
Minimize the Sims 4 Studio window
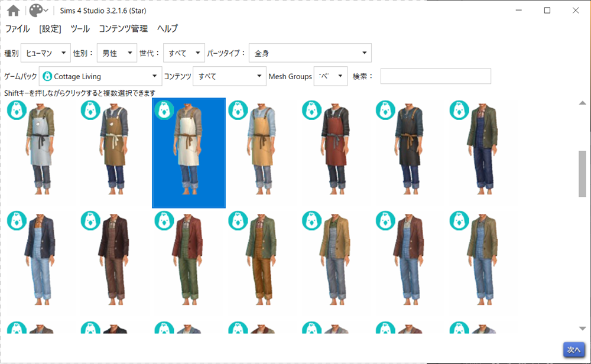click(x=519, y=11)
